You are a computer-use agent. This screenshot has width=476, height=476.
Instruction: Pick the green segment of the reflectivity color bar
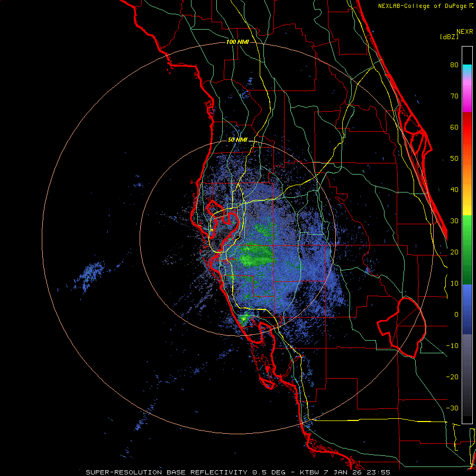click(467, 250)
